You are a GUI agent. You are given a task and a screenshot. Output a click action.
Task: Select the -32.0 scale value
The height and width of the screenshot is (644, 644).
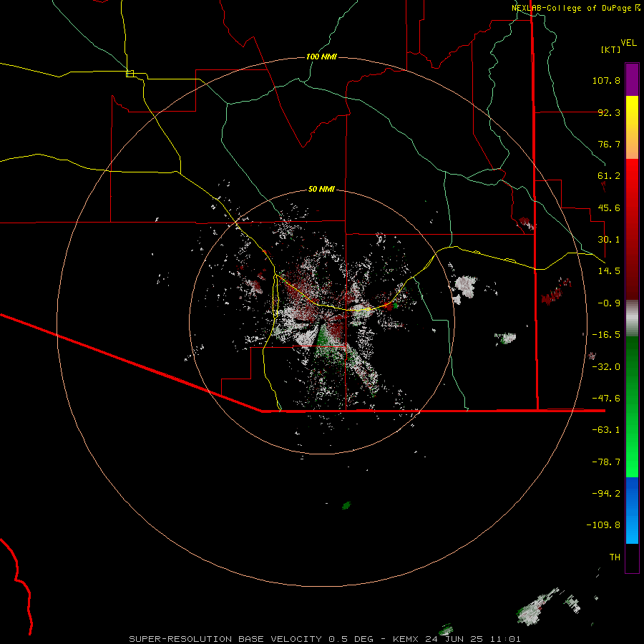[606, 367]
